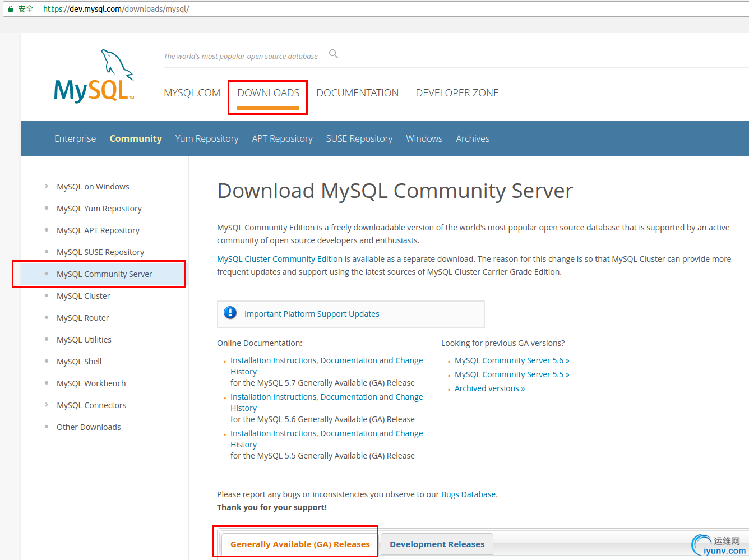Image resolution: width=749 pixels, height=560 pixels.
Task: Open the Yum Repository tab
Action: click(207, 138)
